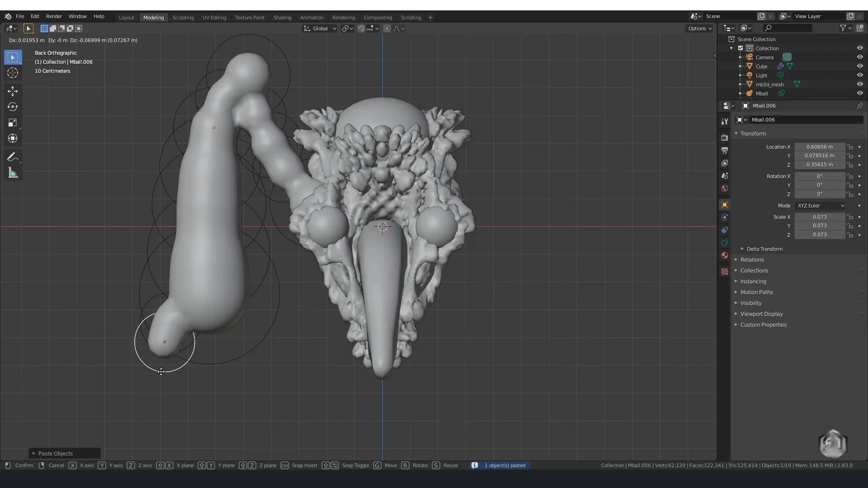Choose the Move tool in left toolbar
This screenshot has height=488, width=868.
(x=13, y=91)
